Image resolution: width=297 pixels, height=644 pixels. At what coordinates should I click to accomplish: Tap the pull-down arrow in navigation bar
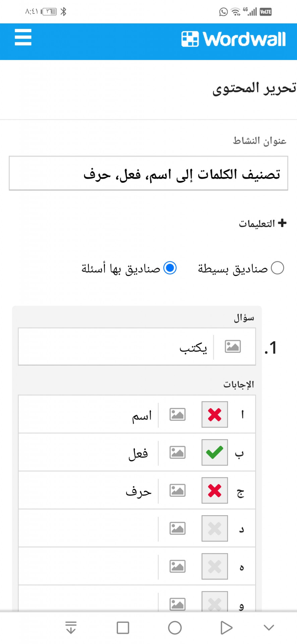pos(71,628)
